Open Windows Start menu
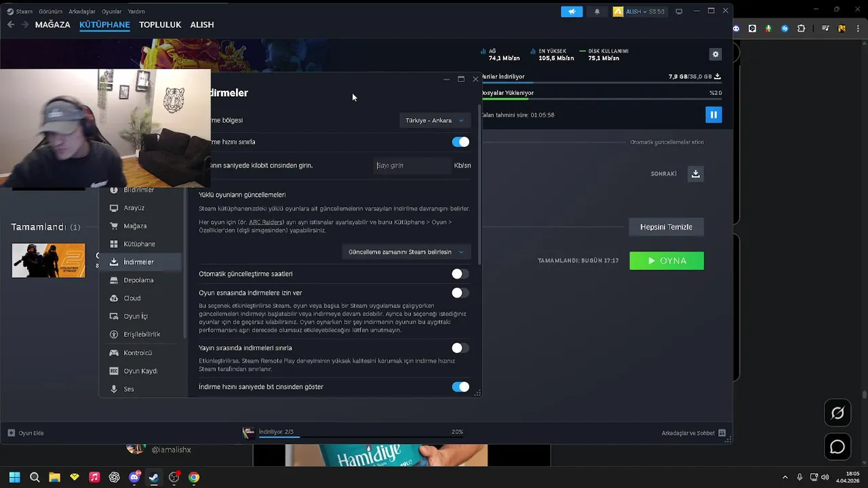Screen dimensions: 868x488 (x=14, y=477)
